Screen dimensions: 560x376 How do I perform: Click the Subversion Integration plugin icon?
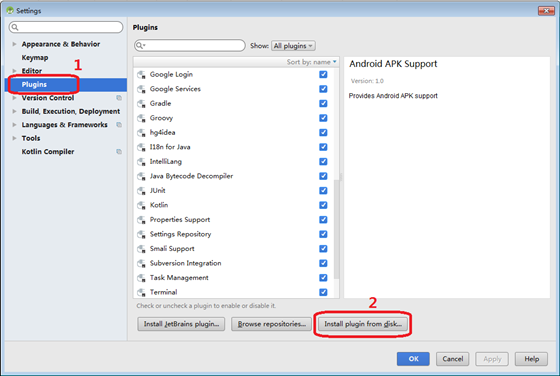[141, 264]
